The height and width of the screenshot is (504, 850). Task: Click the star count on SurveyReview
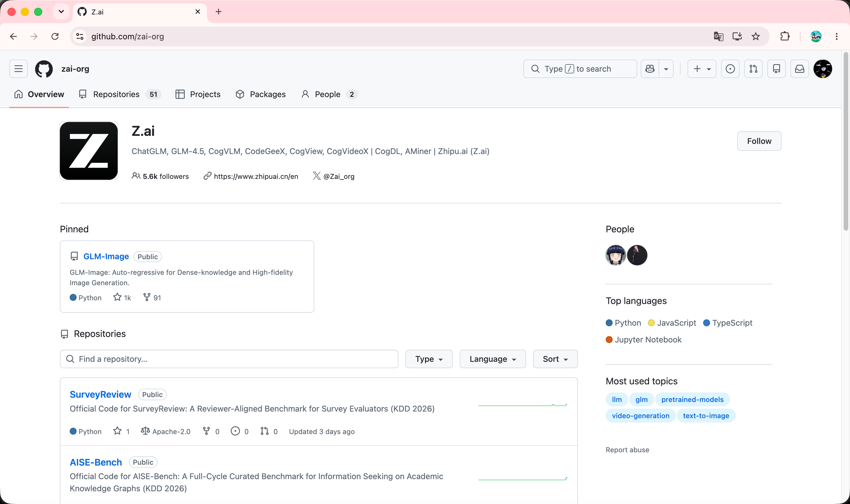point(121,431)
